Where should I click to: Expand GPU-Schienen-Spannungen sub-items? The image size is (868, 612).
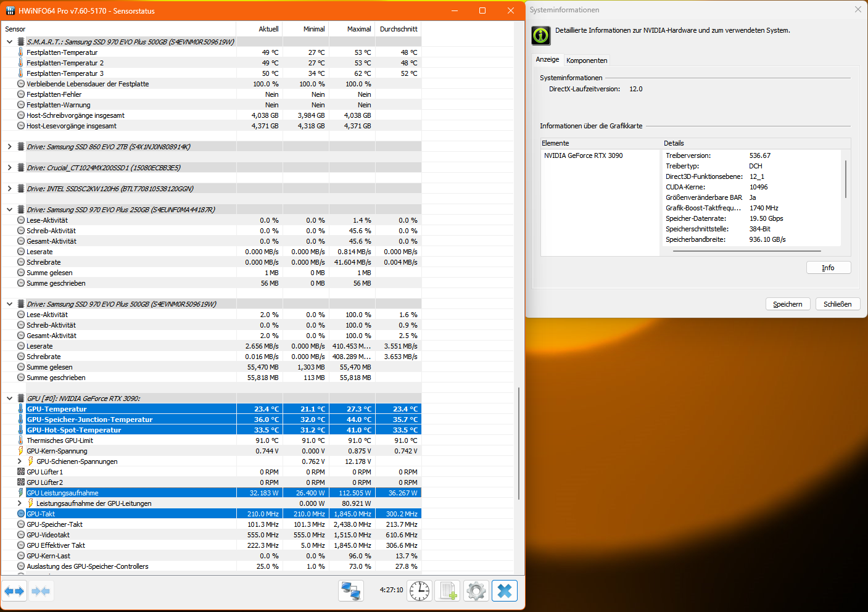[19, 461]
